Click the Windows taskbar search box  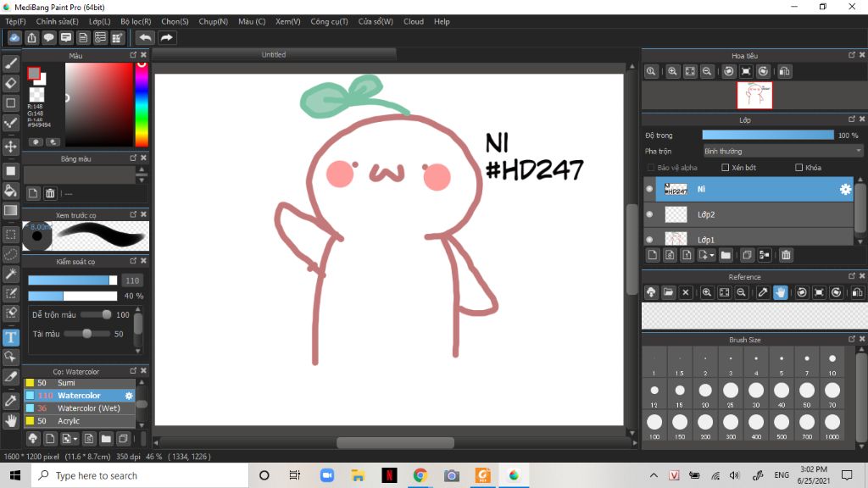point(140,475)
